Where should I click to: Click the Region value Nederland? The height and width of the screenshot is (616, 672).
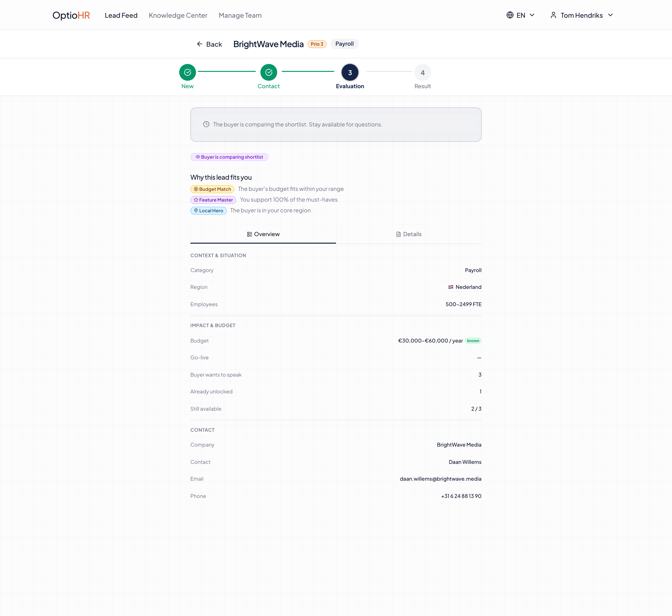(x=468, y=287)
